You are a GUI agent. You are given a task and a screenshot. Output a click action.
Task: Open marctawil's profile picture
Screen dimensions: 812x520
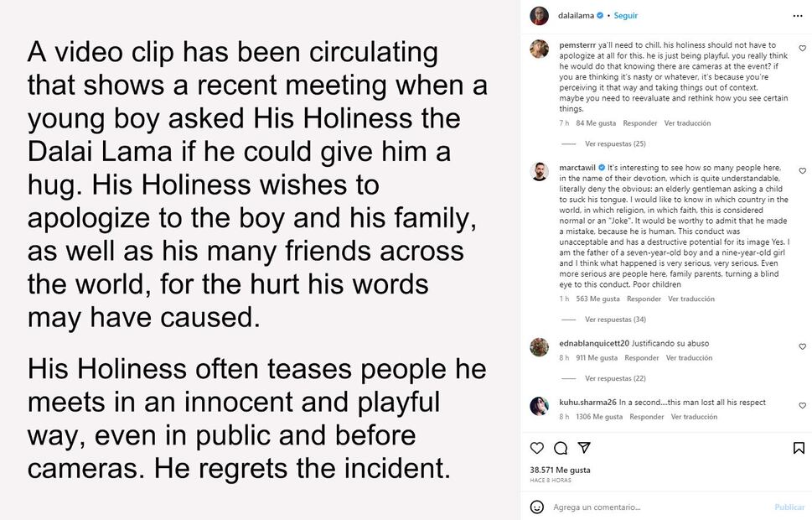click(x=540, y=171)
